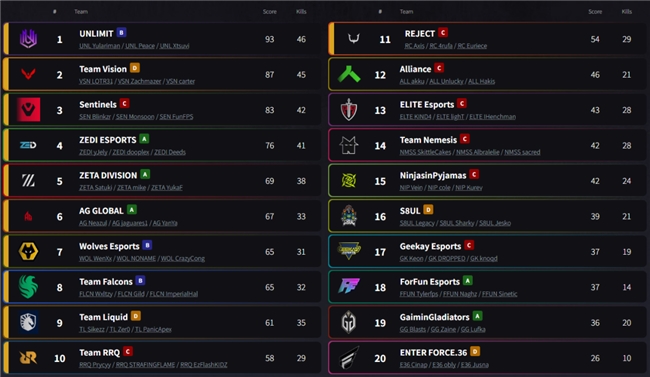The image size is (650, 377).
Task: Click the Wolves Esports wolf logo
Action: pos(29,251)
